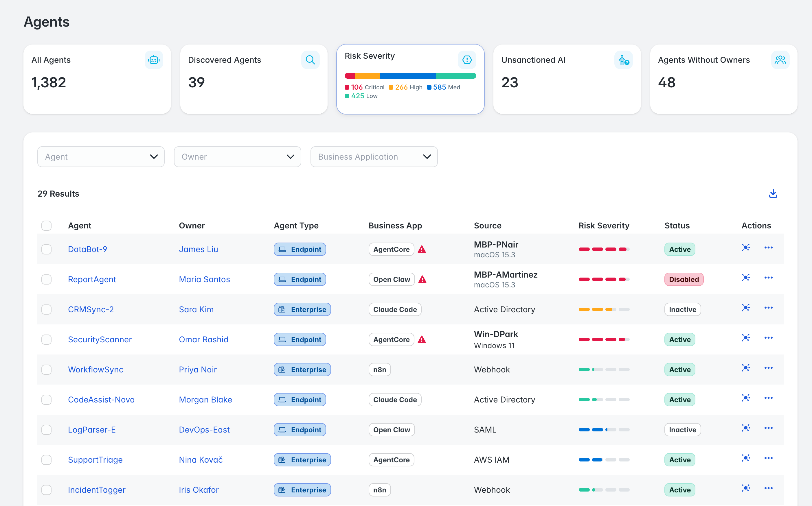The width and height of the screenshot is (812, 506).
Task: Select the Unsanctioned AI summary card
Action: point(567,79)
